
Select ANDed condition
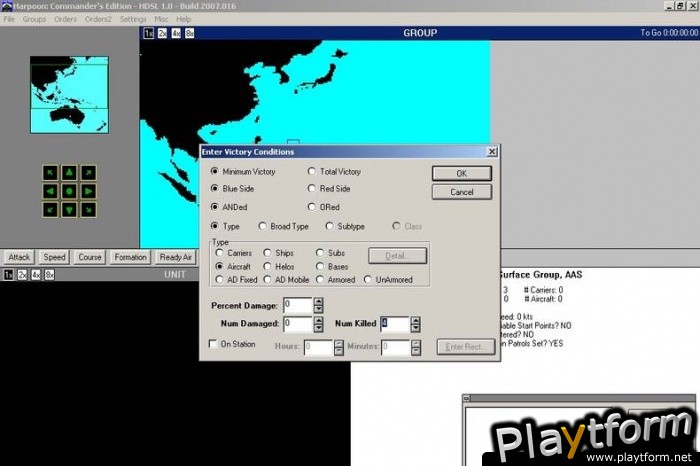pos(229,207)
